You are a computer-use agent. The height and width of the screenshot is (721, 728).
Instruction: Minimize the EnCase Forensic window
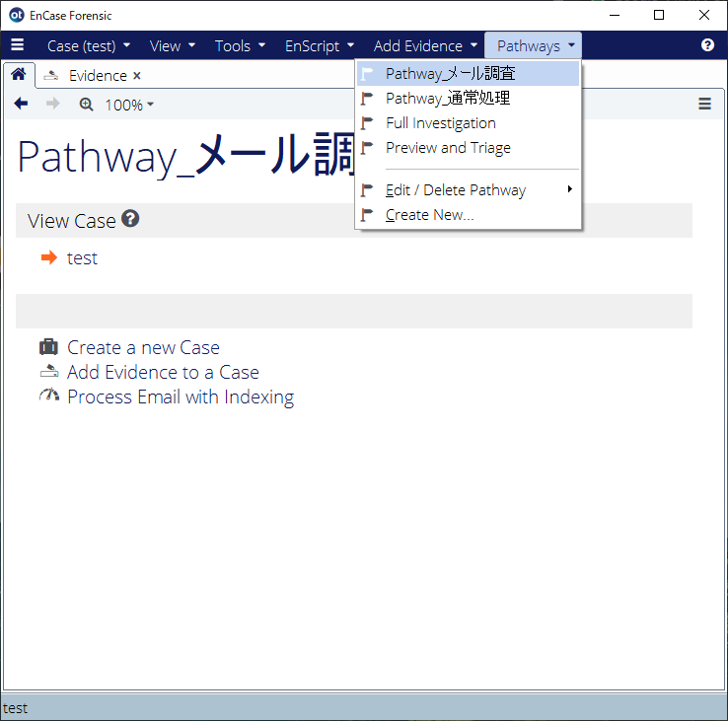(615, 15)
